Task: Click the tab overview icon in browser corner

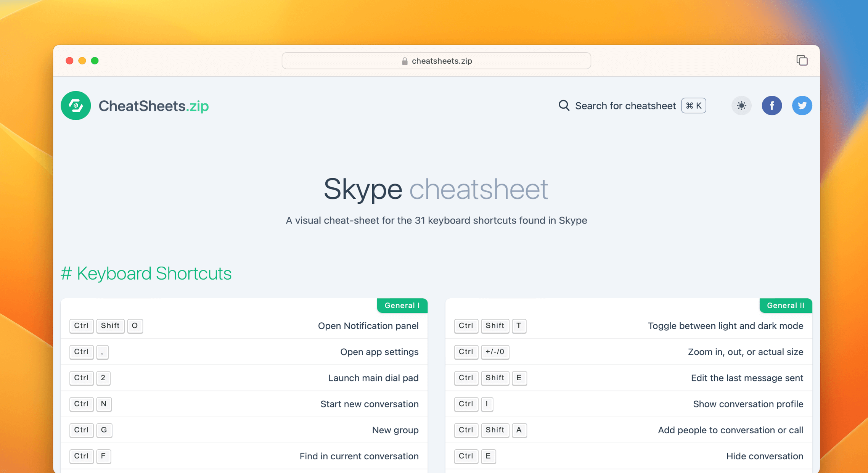Action: (x=802, y=60)
